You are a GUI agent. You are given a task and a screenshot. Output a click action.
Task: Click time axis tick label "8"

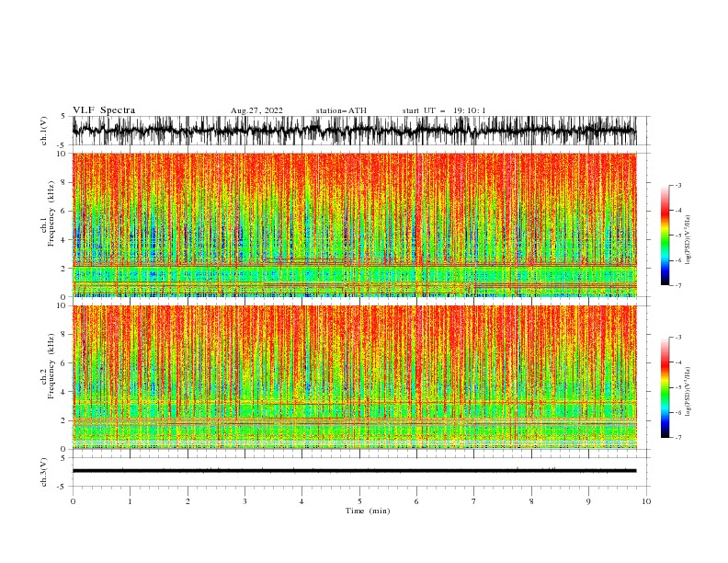(531, 501)
